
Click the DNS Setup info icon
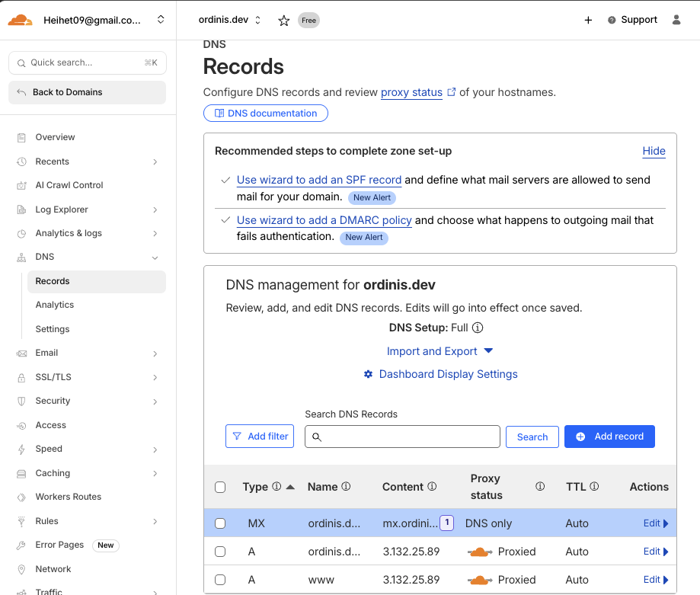(x=478, y=328)
